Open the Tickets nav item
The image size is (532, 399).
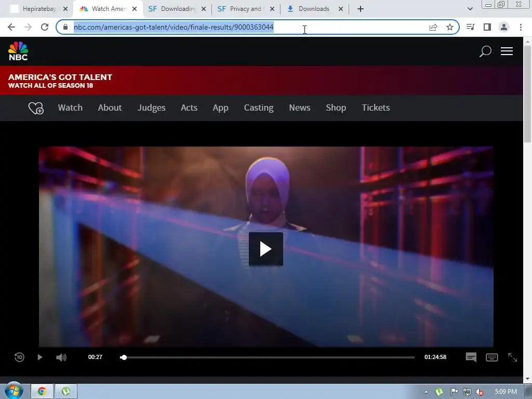pyautogui.click(x=376, y=108)
